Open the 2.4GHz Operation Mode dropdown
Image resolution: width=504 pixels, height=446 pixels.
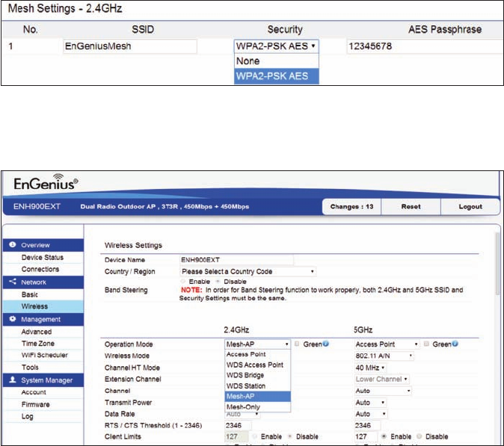(257, 344)
